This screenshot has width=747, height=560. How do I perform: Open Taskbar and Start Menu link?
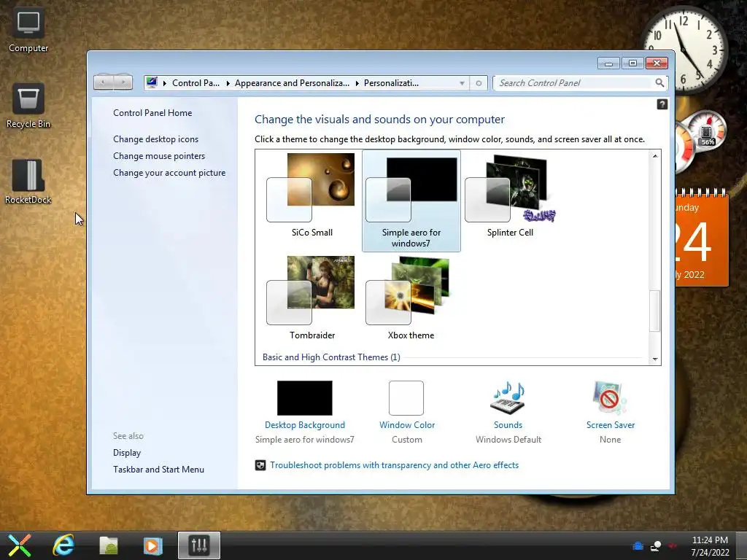click(158, 470)
